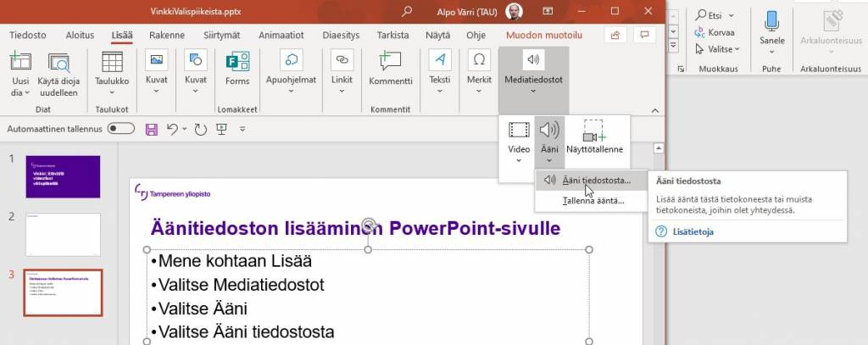Click Korvaa replace in background window
This screenshot has width=868, height=345.
pyautogui.click(x=715, y=32)
